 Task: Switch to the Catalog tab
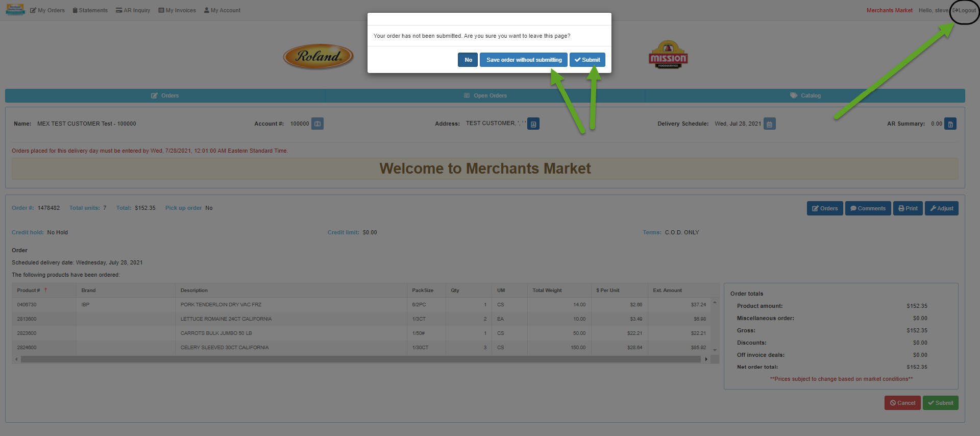pyautogui.click(x=805, y=95)
